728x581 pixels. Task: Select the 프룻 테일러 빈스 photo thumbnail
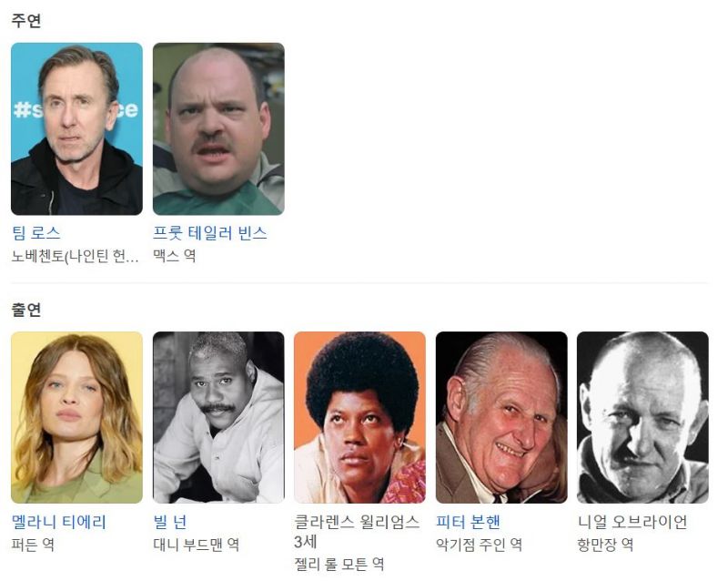click(218, 128)
